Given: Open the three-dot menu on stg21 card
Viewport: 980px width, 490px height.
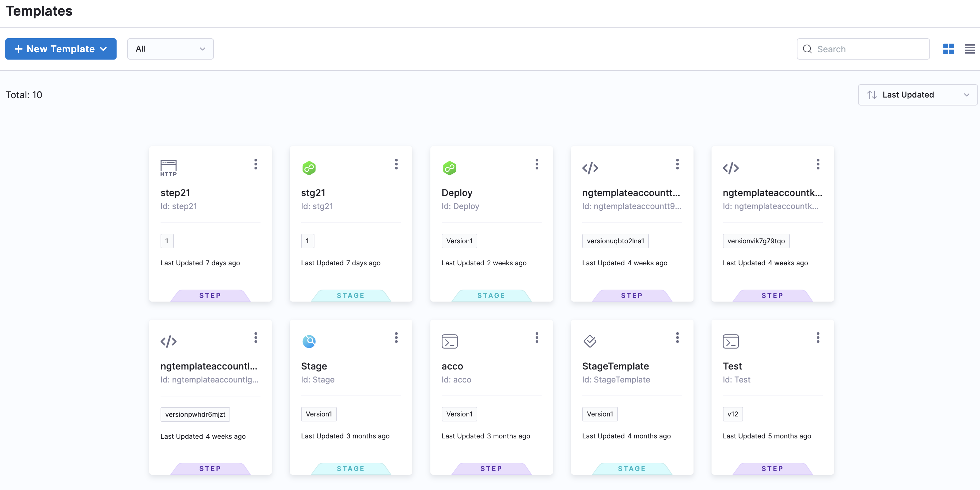Looking at the screenshot, I should pos(396,164).
